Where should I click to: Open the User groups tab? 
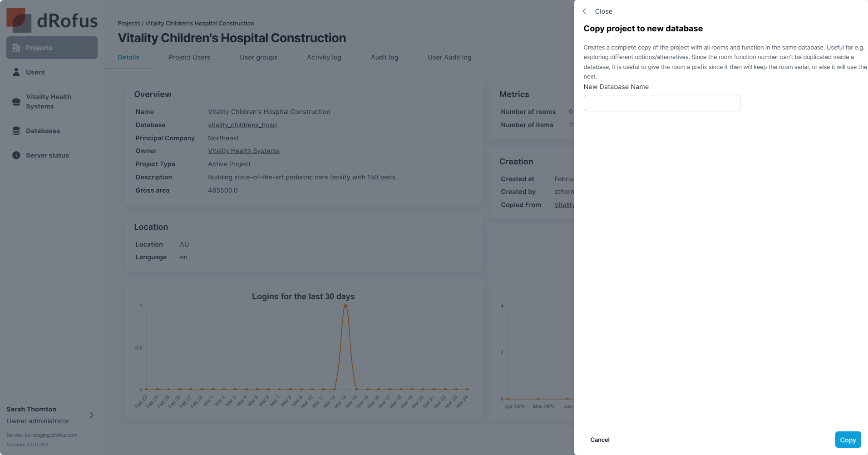click(258, 57)
